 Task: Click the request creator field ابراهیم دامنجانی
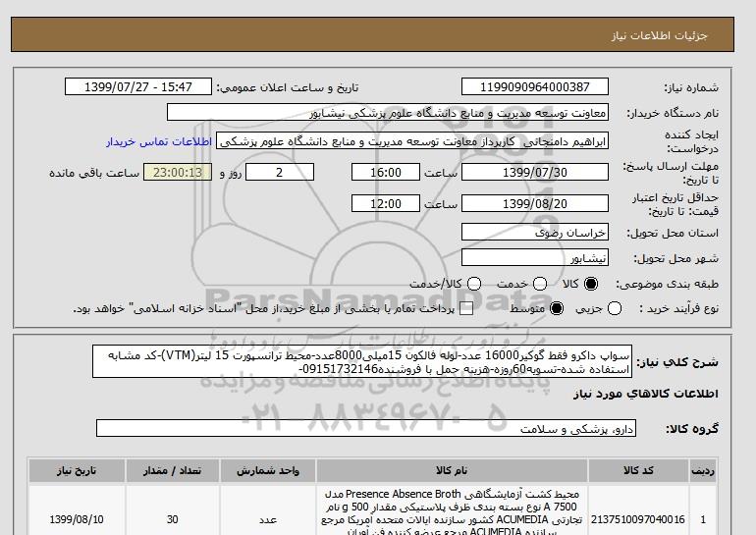412,141
